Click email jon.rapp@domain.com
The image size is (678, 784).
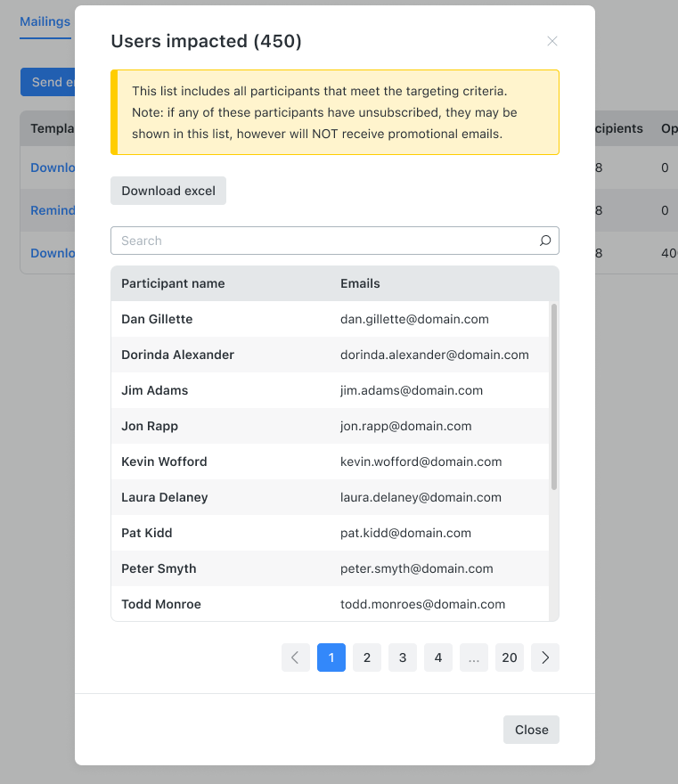pyautogui.click(x=406, y=426)
